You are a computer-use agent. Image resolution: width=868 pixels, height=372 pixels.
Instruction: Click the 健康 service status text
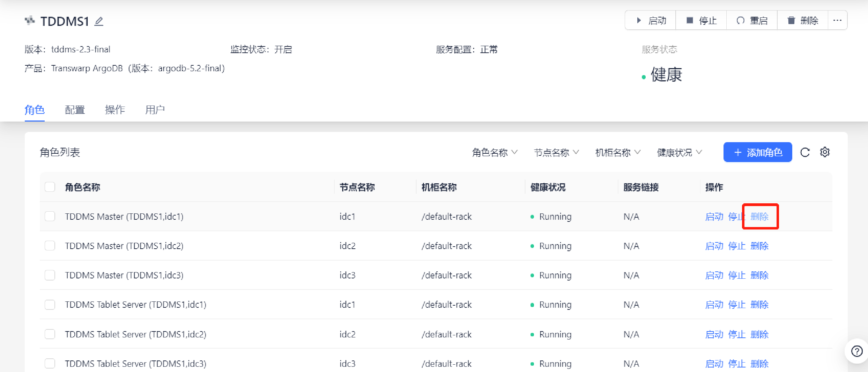point(666,75)
